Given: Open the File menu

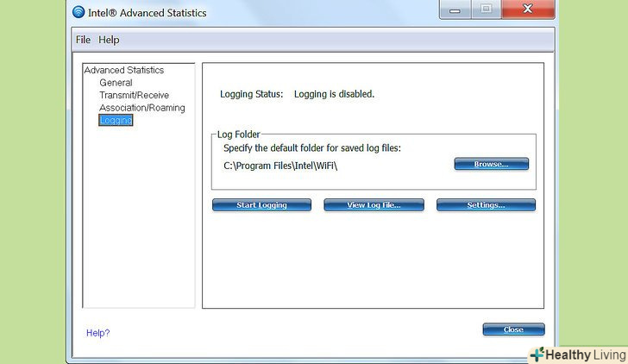Looking at the screenshot, I should pyautogui.click(x=83, y=40).
